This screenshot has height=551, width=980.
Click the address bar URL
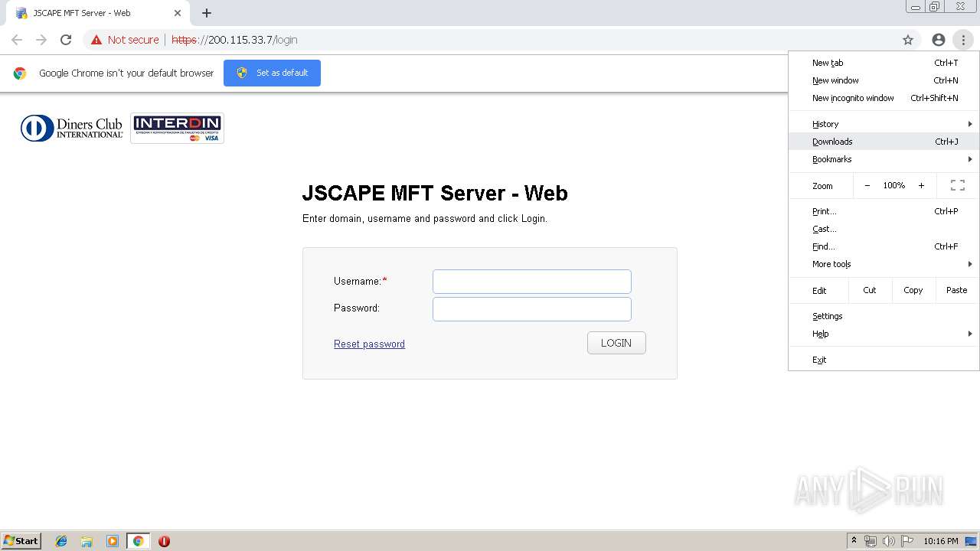coord(234,40)
